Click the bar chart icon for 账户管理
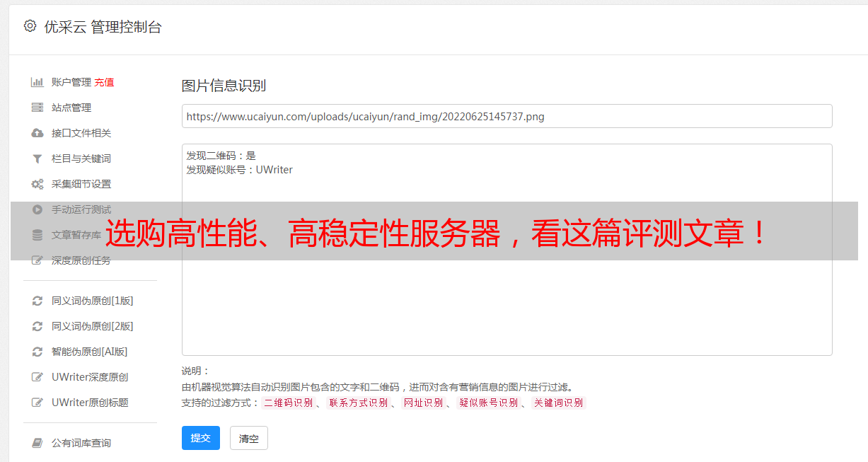The height and width of the screenshot is (462, 868). [x=37, y=82]
